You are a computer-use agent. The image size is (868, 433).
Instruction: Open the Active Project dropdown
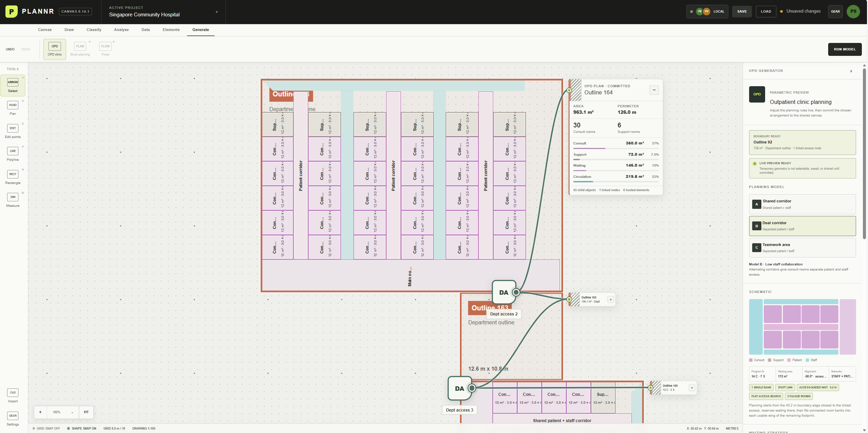[x=164, y=12]
